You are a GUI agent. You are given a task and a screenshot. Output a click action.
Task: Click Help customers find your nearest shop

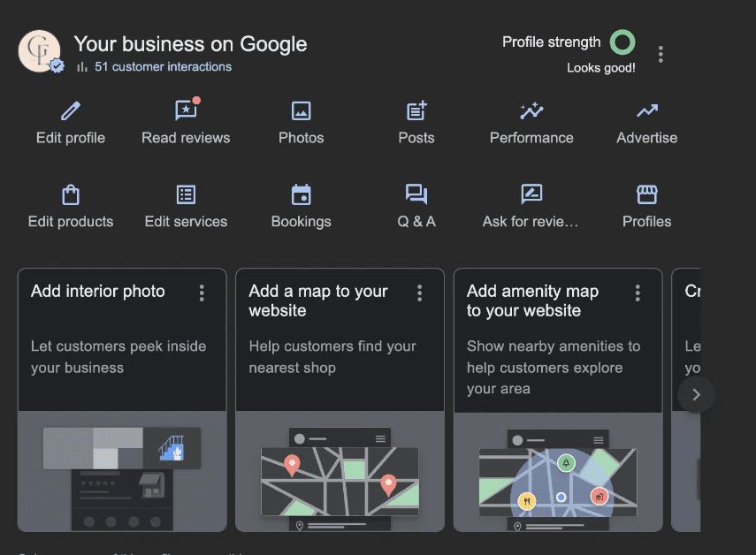click(x=332, y=357)
